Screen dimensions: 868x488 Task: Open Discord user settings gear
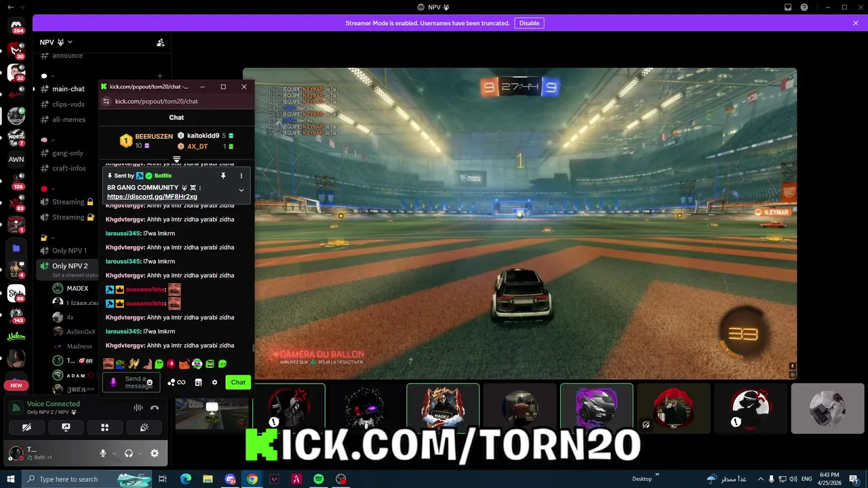pyautogui.click(x=155, y=453)
